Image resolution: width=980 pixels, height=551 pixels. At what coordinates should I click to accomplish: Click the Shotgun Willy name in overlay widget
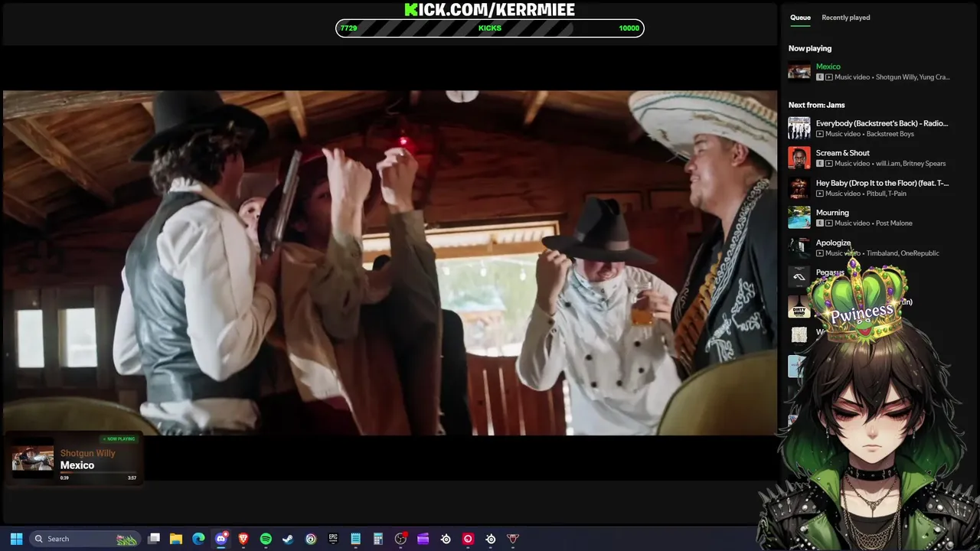pyautogui.click(x=88, y=453)
